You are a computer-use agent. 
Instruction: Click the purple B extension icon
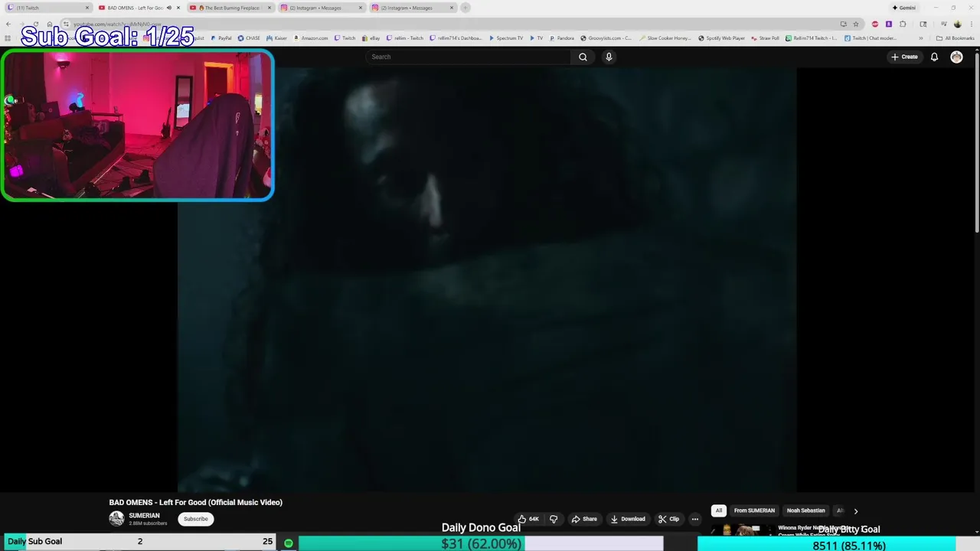888,24
